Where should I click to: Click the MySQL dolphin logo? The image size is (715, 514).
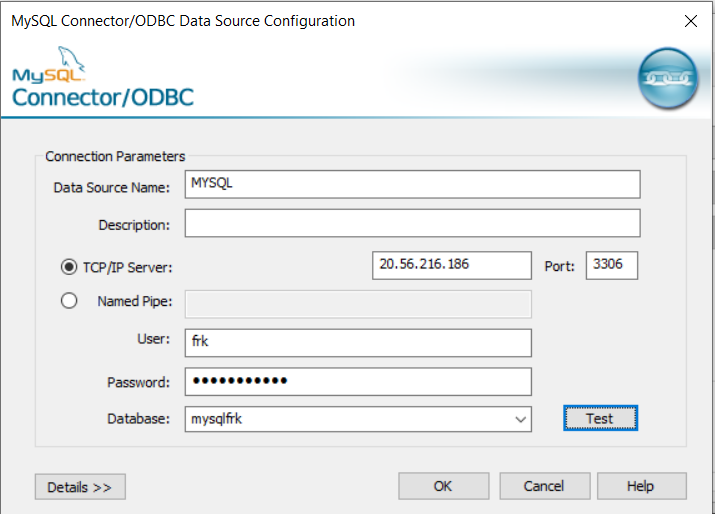click(x=49, y=64)
